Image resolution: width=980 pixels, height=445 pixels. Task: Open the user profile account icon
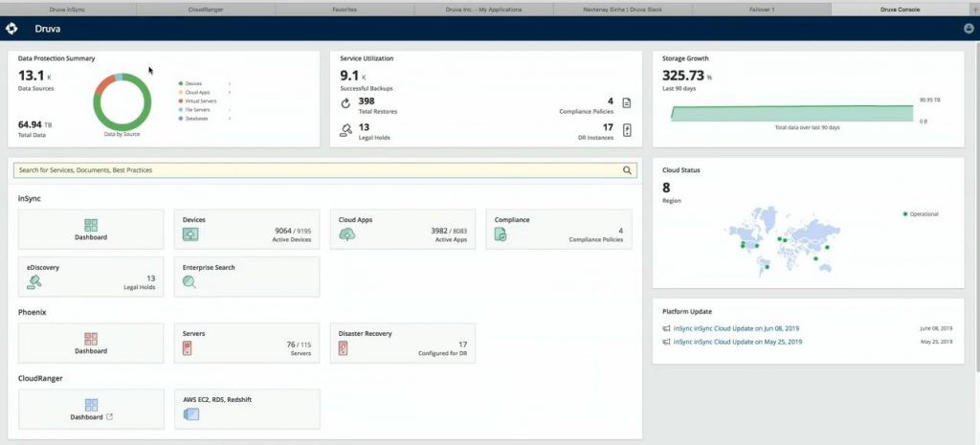pos(969,29)
